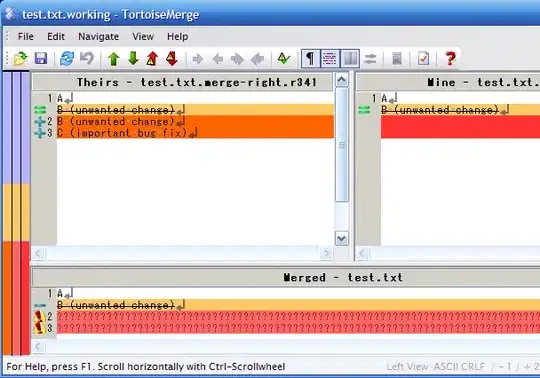Click line 1 'A' in Merged pane
540x378 pixels.
click(x=298, y=294)
